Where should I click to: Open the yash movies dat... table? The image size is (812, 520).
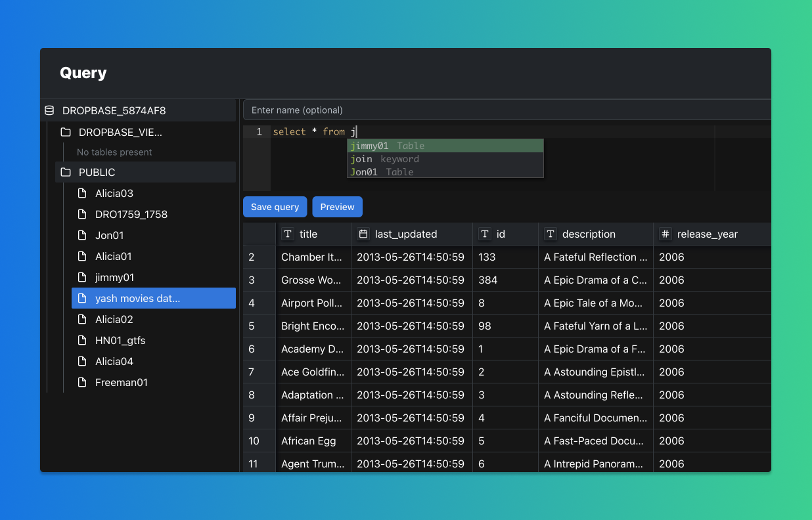[137, 298]
